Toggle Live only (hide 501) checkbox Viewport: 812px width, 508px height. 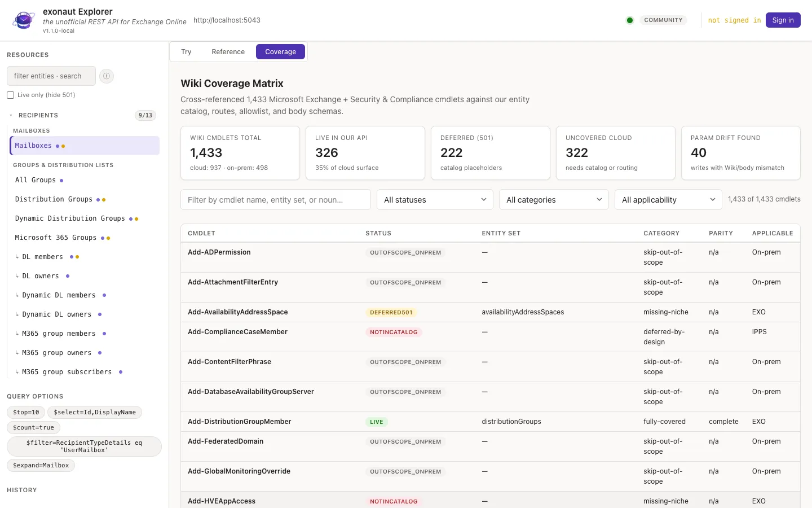point(10,95)
